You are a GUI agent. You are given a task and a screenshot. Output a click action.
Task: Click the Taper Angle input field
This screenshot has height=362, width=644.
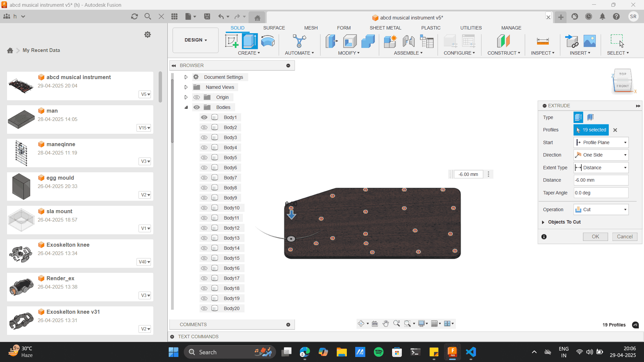tap(601, 193)
